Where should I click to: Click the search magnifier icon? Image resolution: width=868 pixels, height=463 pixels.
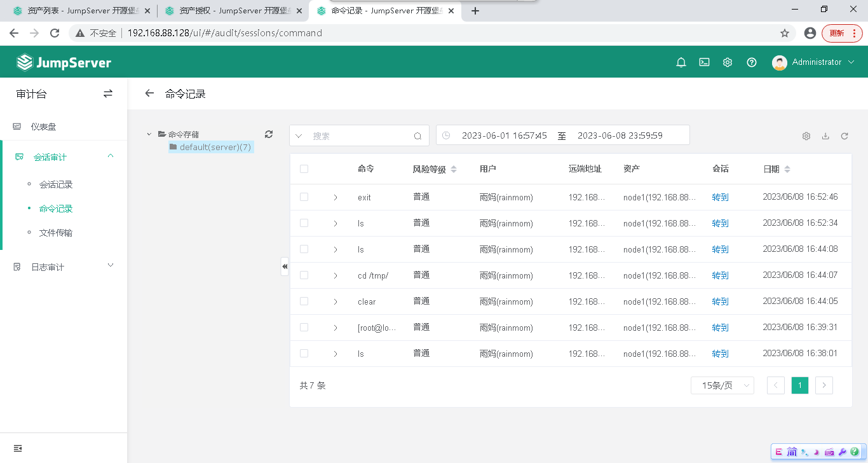(x=417, y=136)
